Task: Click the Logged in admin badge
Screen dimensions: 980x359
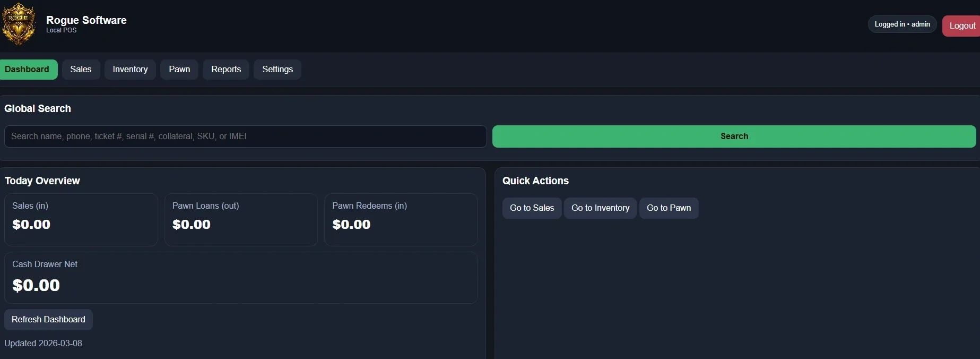Action: click(902, 24)
